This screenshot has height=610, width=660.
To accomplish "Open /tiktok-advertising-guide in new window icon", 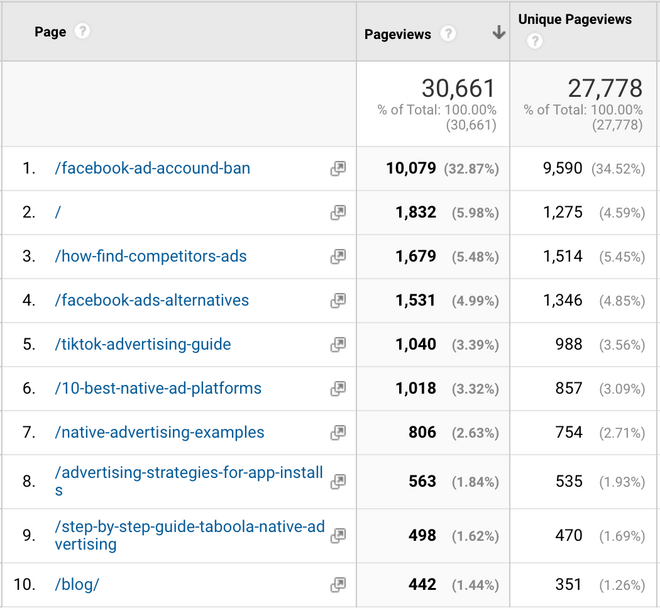I will tap(338, 345).
